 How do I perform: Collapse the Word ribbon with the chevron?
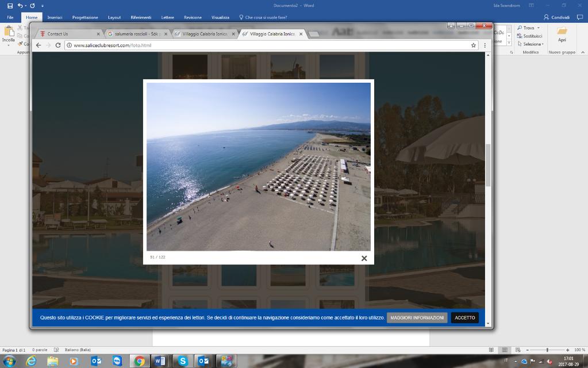point(583,52)
